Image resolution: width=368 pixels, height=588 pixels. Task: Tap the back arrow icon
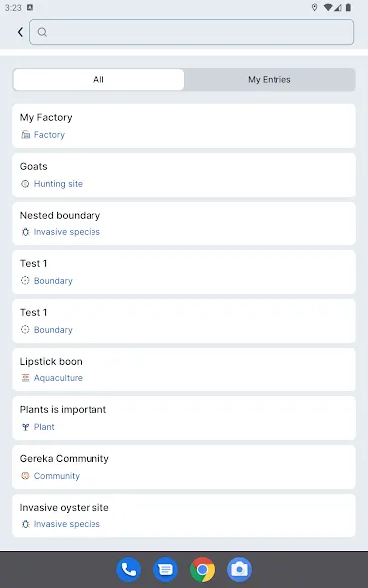tap(20, 32)
